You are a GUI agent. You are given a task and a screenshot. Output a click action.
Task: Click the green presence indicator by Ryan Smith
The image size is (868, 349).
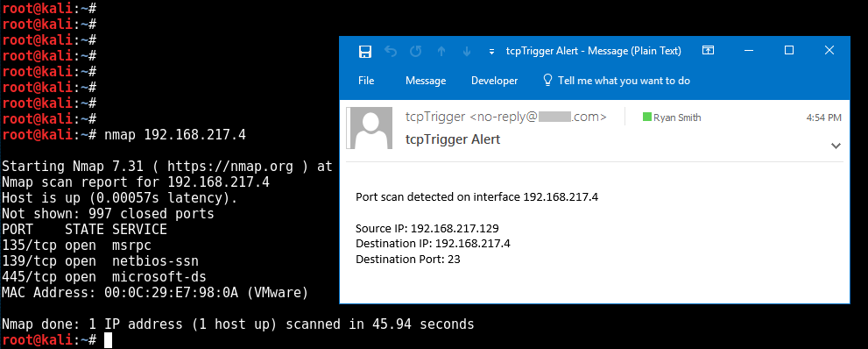tap(646, 117)
